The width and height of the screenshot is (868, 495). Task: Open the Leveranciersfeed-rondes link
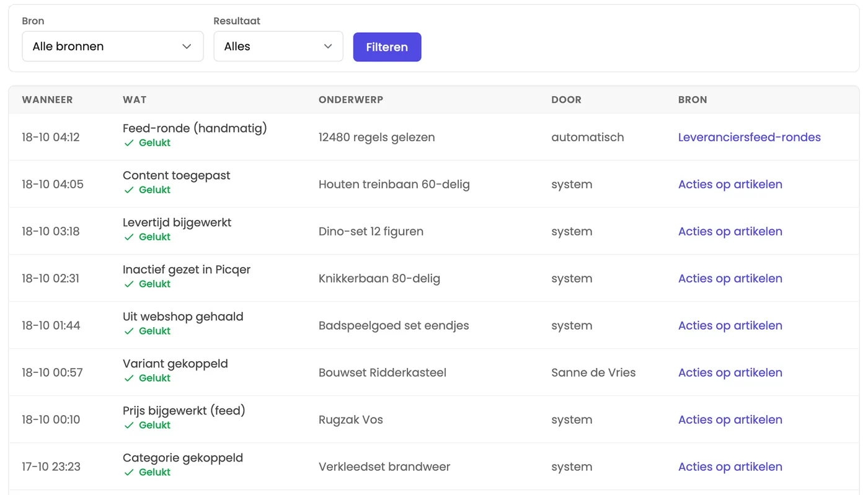point(749,137)
